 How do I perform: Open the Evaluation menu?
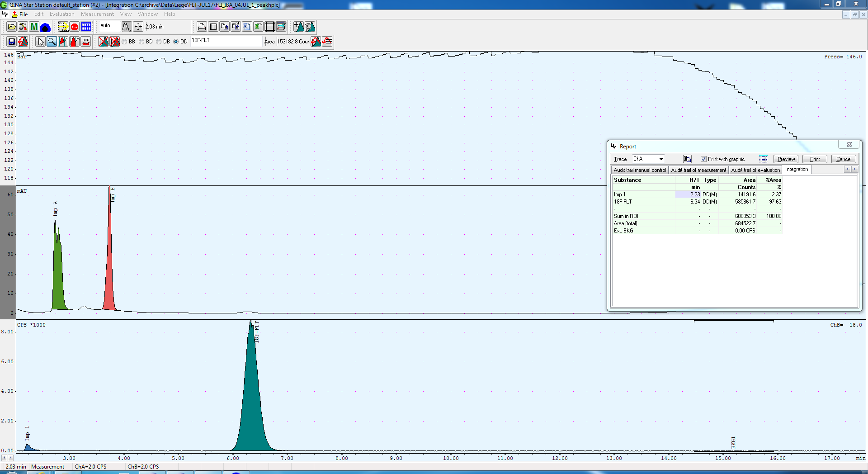pyautogui.click(x=62, y=14)
